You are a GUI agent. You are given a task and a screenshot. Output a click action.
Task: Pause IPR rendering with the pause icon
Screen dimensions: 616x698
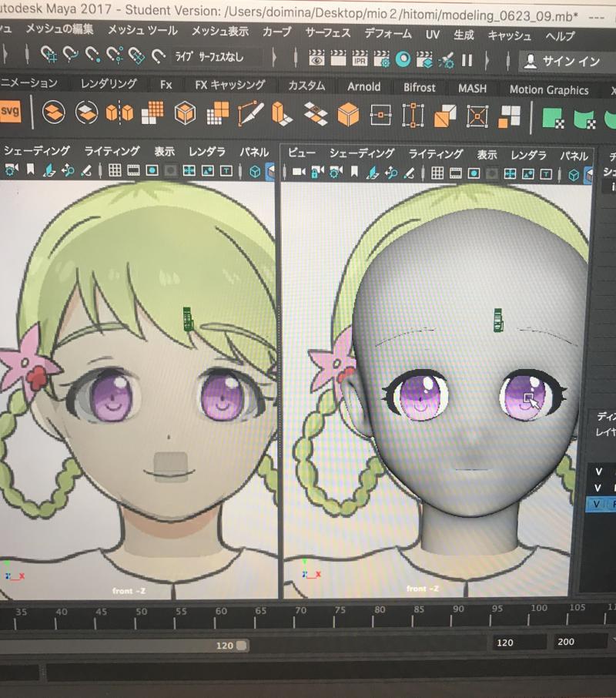point(467,60)
